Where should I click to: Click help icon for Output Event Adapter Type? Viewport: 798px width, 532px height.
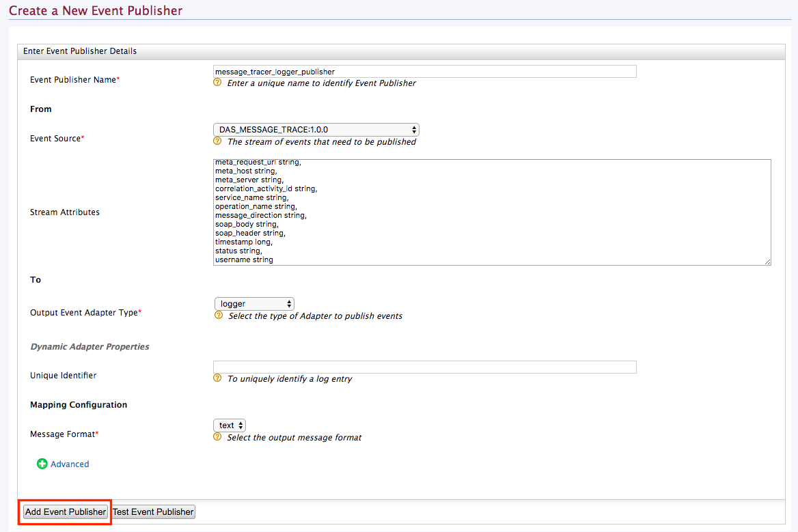(219, 316)
